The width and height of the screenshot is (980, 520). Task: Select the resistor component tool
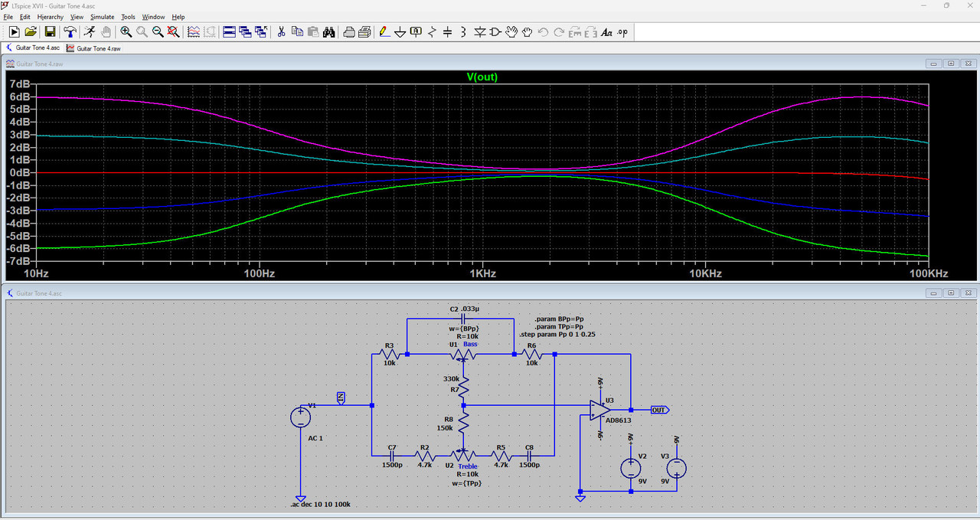pos(432,31)
